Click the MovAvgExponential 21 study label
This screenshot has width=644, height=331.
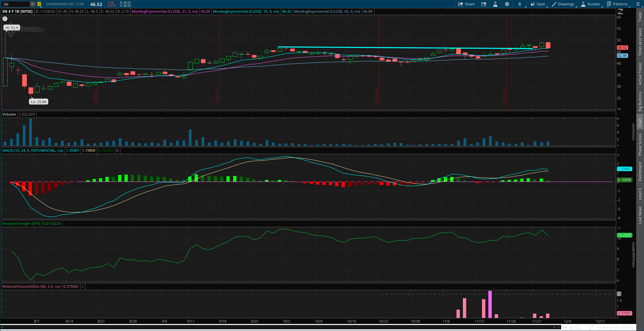165,11
